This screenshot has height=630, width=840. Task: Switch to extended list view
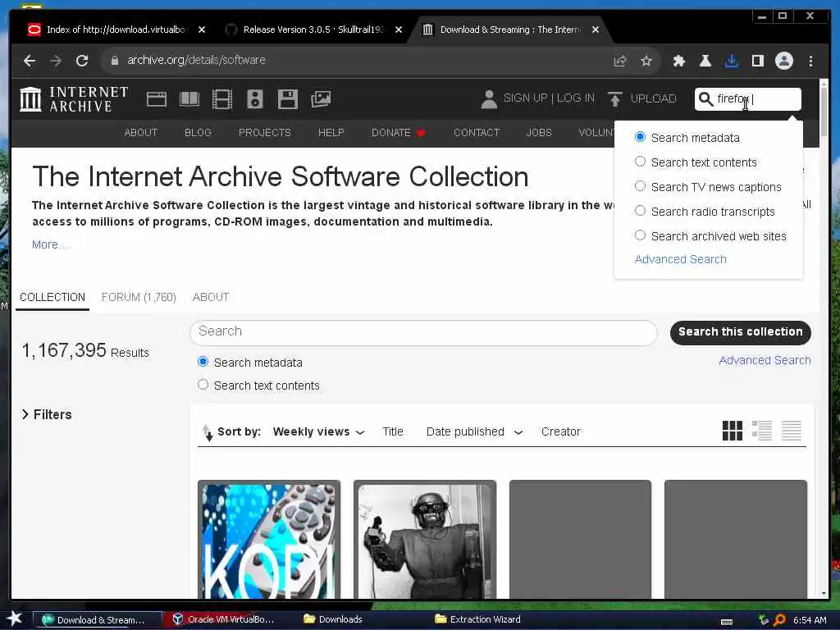[x=762, y=430]
